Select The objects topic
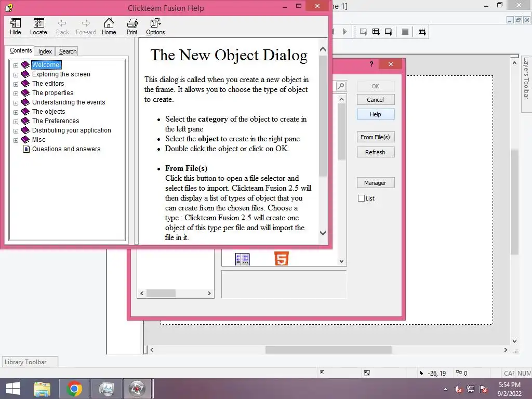Screen dimensions: 532x399 (48, 112)
